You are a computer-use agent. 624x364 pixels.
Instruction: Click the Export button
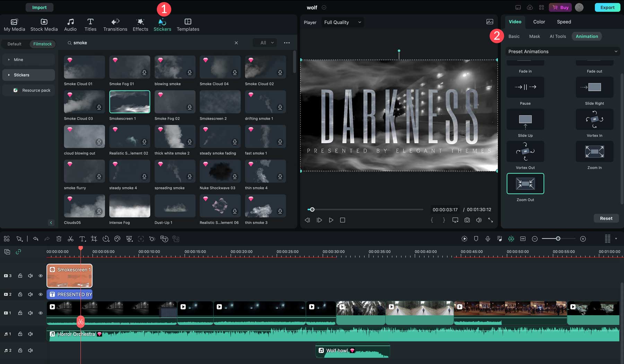click(x=607, y=8)
